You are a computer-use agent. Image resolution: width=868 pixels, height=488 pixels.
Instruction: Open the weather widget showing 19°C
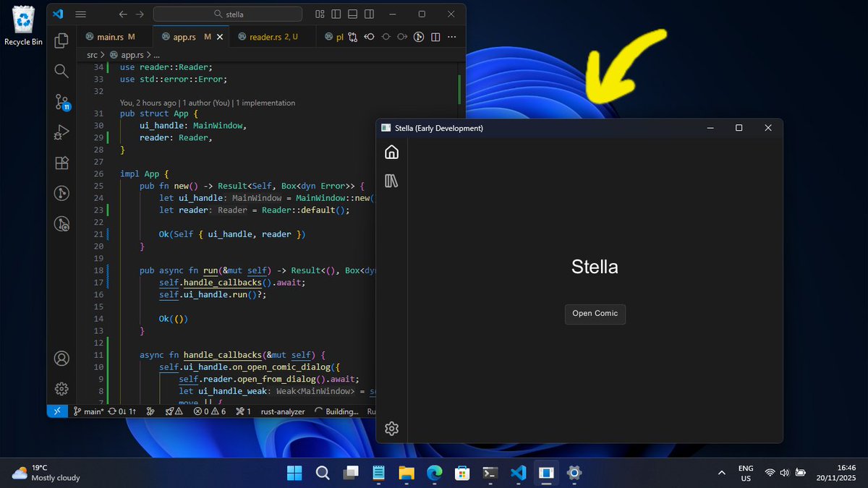[46, 473]
